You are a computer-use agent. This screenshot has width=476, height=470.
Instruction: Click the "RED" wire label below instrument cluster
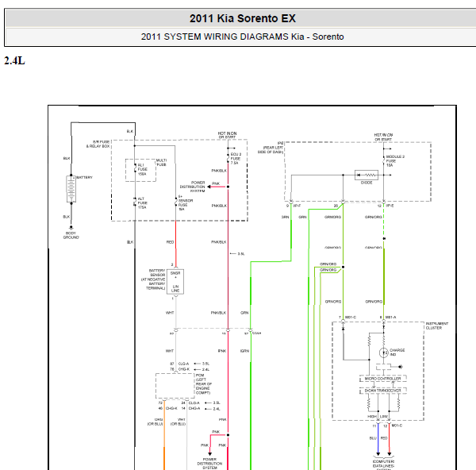pyautogui.click(x=384, y=438)
